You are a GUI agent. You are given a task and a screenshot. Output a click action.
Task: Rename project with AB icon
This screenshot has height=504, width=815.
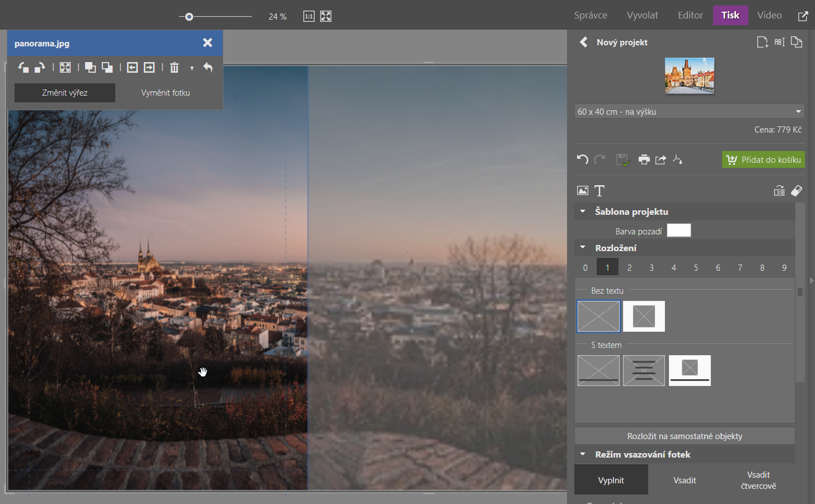780,42
